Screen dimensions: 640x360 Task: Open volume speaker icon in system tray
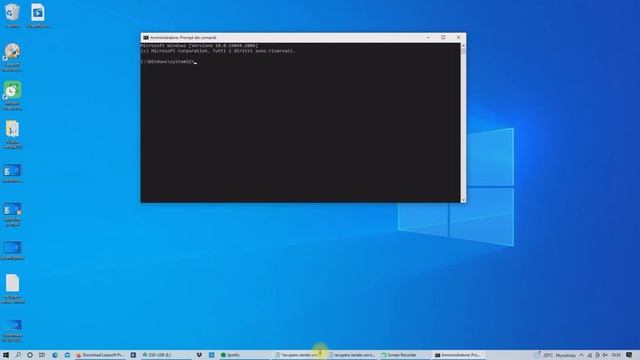[604, 355]
